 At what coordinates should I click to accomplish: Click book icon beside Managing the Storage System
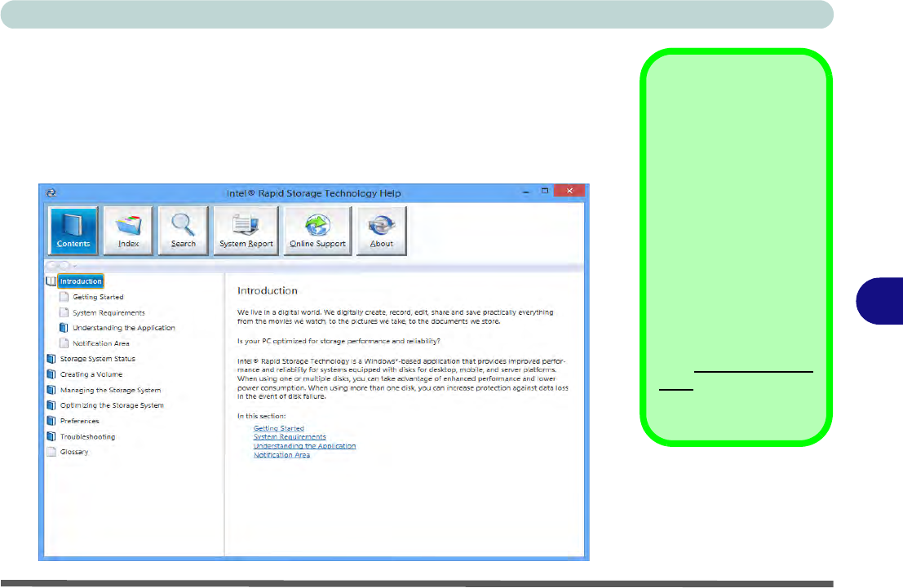51,390
